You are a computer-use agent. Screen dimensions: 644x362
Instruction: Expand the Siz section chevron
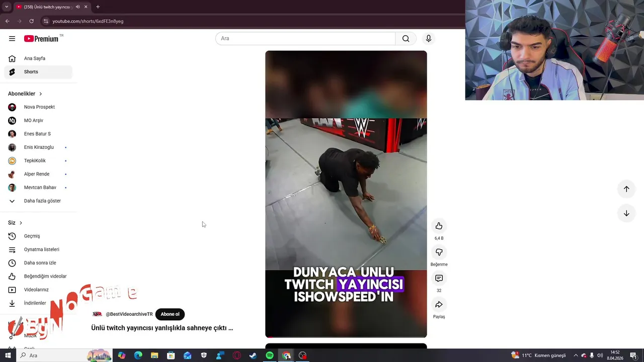click(x=21, y=223)
